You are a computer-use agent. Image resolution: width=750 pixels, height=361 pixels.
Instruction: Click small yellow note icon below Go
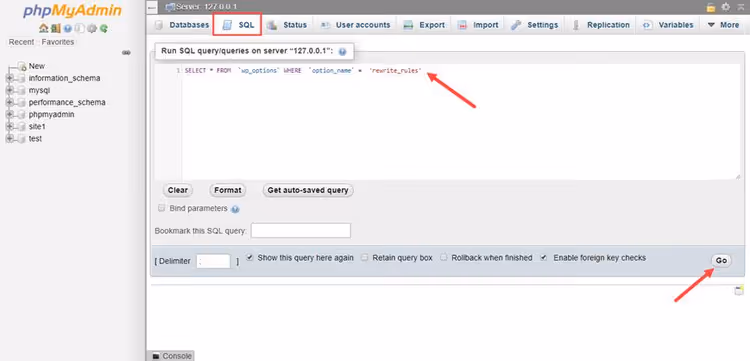click(x=739, y=290)
